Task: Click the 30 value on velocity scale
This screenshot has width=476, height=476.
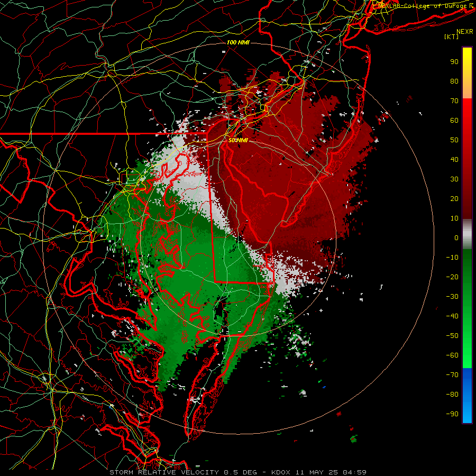Action: click(x=454, y=179)
